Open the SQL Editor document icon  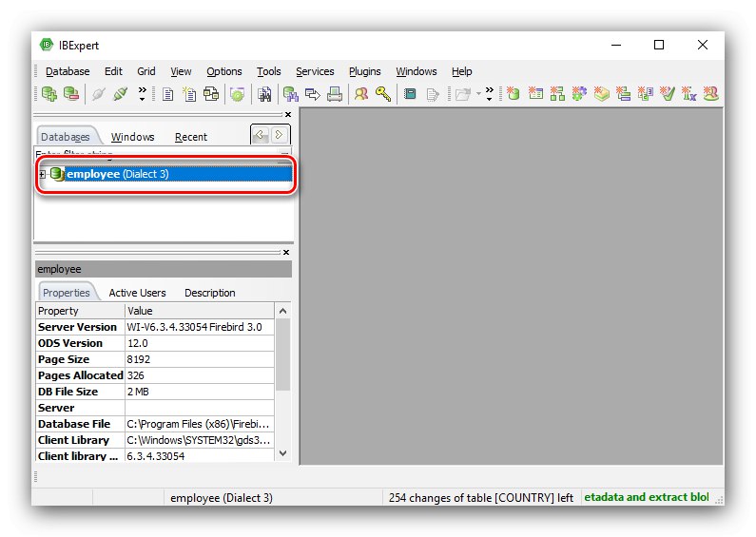[x=167, y=93]
